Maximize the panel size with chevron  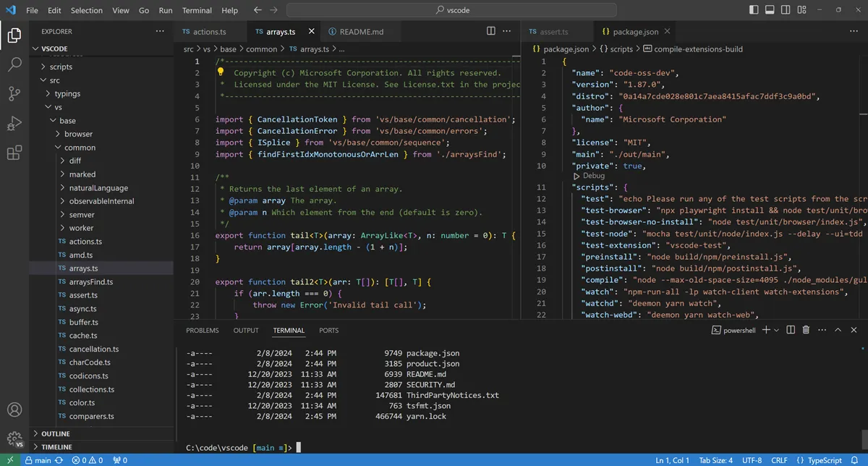837,330
